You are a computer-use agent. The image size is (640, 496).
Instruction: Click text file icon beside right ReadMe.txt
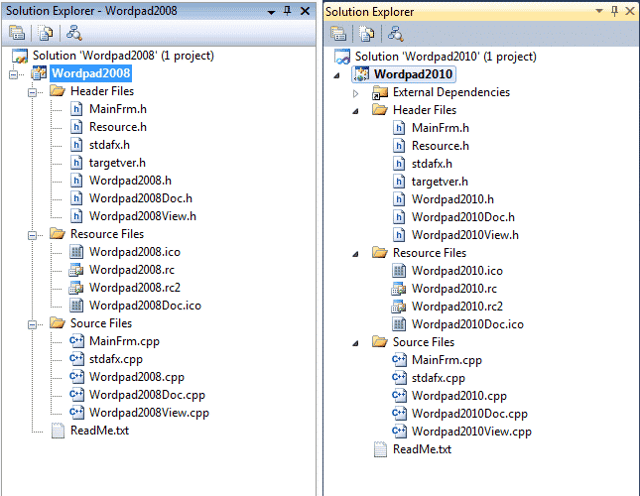[x=380, y=449]
